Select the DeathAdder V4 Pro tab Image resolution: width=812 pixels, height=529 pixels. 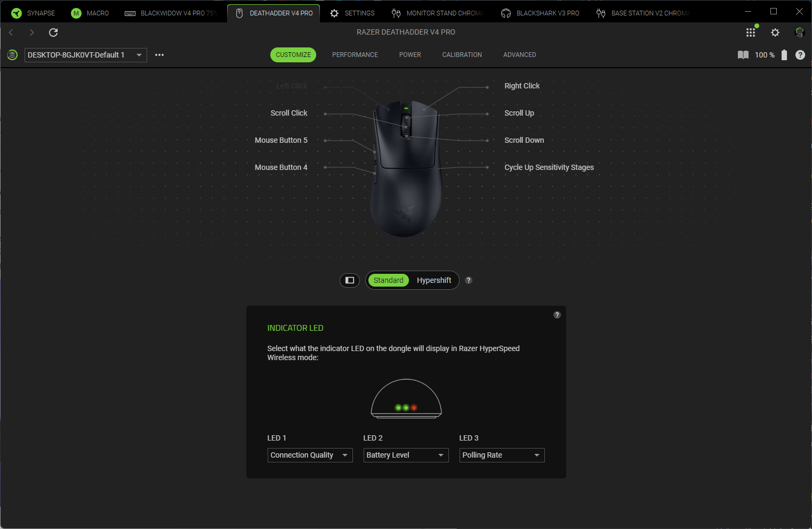(274, 13)
